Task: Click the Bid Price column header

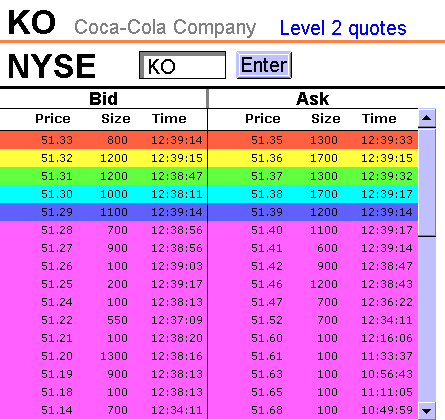Action: click(x=53, y=119)
